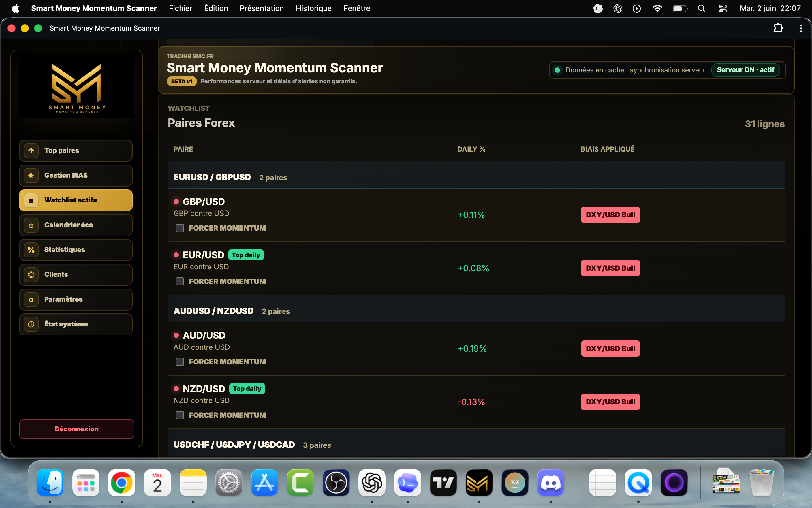Click the info icon beside État système
812x508 pixels.
click(31, 324)
